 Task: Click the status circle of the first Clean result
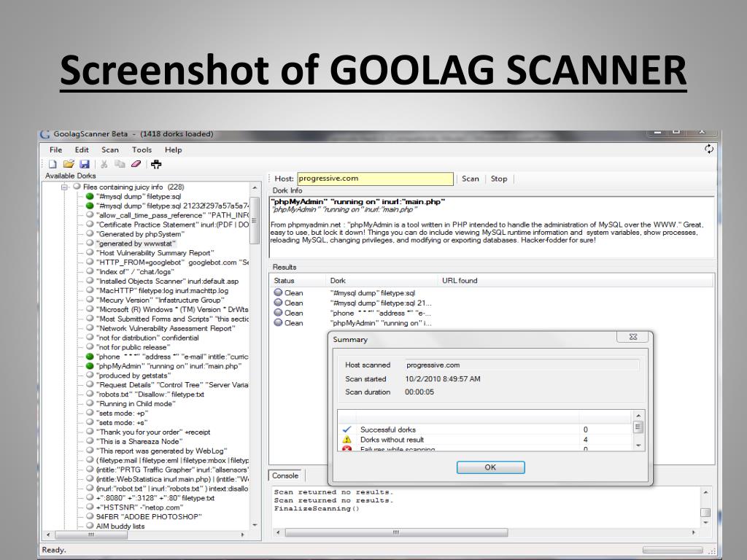pyautogui.click(x=278, y=292)
